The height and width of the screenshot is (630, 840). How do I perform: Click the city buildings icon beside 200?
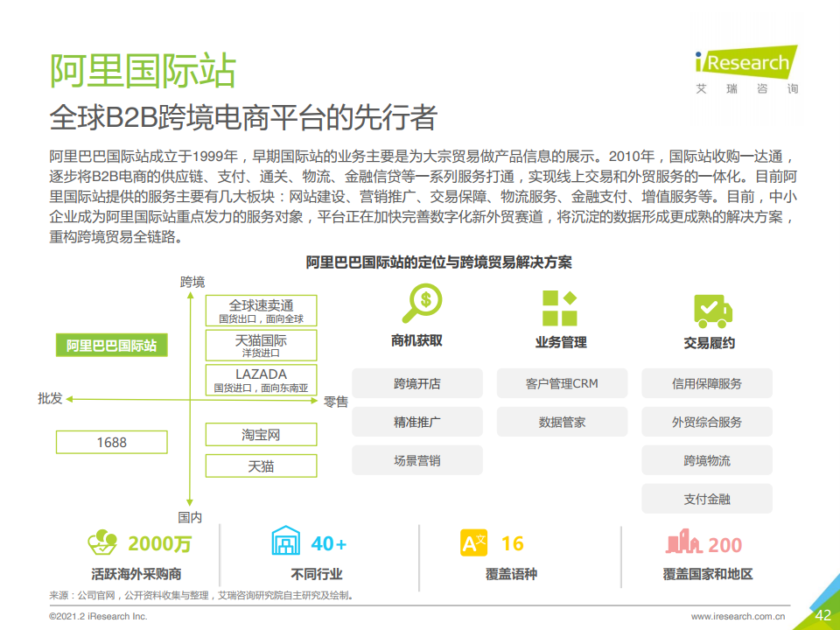[x=683, y=541]
